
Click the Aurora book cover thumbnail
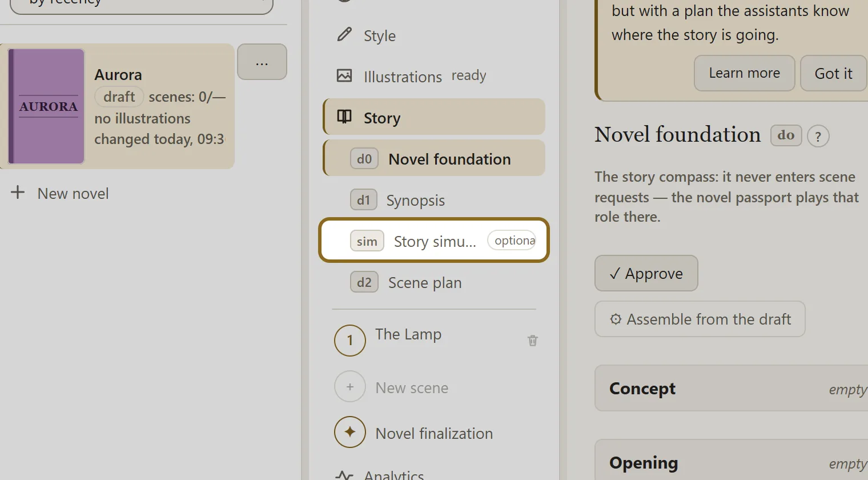point(47,106)
